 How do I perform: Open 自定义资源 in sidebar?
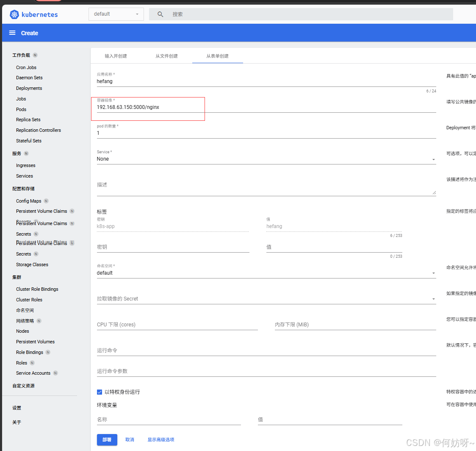pos(23,386)
